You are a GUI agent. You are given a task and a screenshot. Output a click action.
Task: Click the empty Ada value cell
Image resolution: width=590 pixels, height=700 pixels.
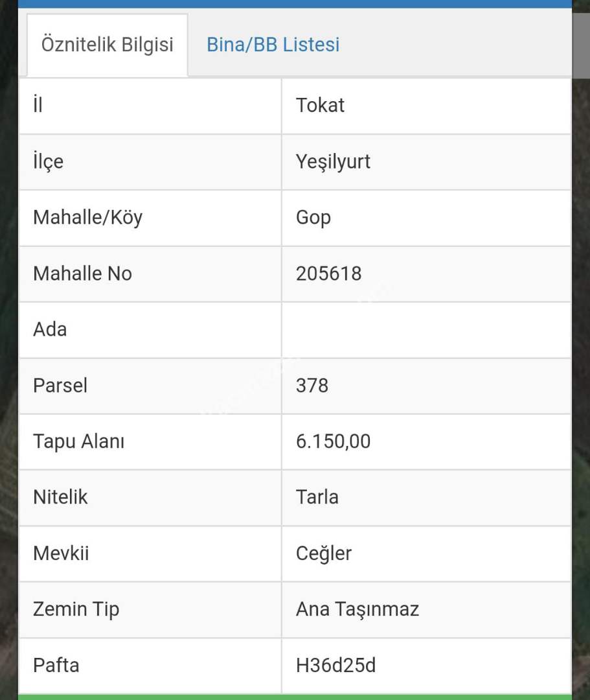pyautogui.click(x=425, y=329)
